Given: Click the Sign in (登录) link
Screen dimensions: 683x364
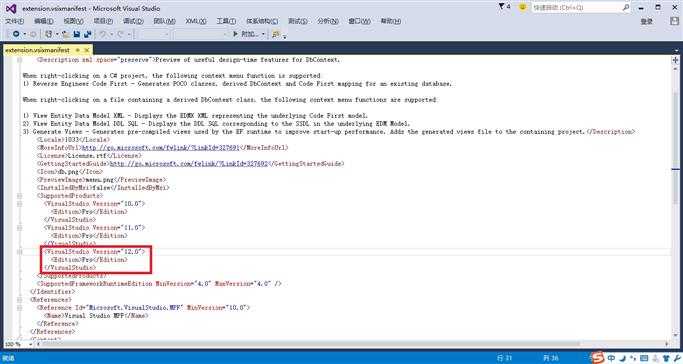Looking at the screenshot, I should point(647,21).
